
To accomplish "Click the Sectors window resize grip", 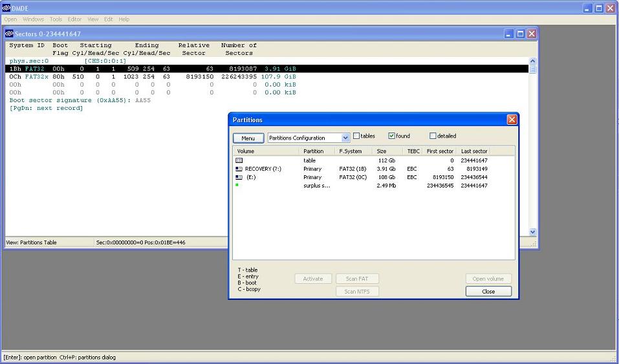I will click(x=534, y=244).
